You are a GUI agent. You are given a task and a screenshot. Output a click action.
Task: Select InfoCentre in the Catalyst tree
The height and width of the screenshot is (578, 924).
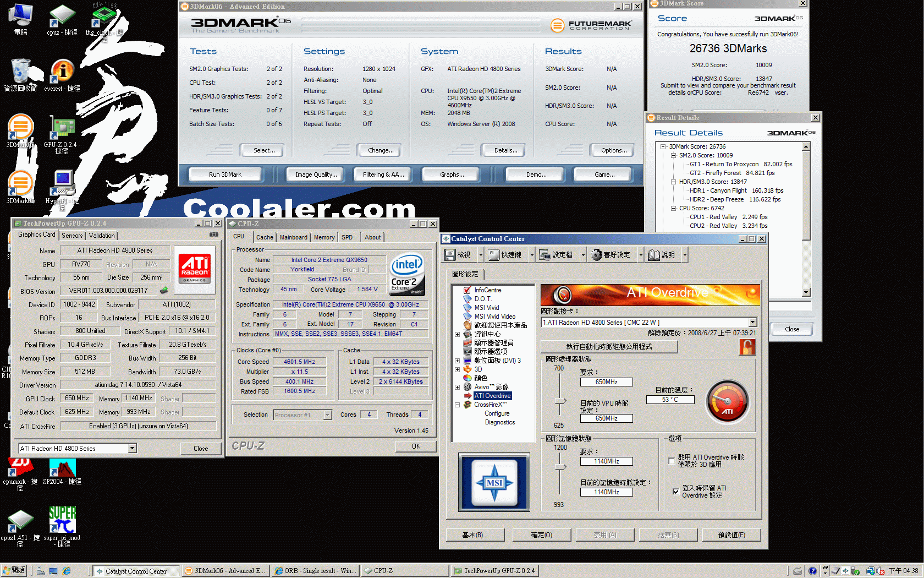[487, 290]
